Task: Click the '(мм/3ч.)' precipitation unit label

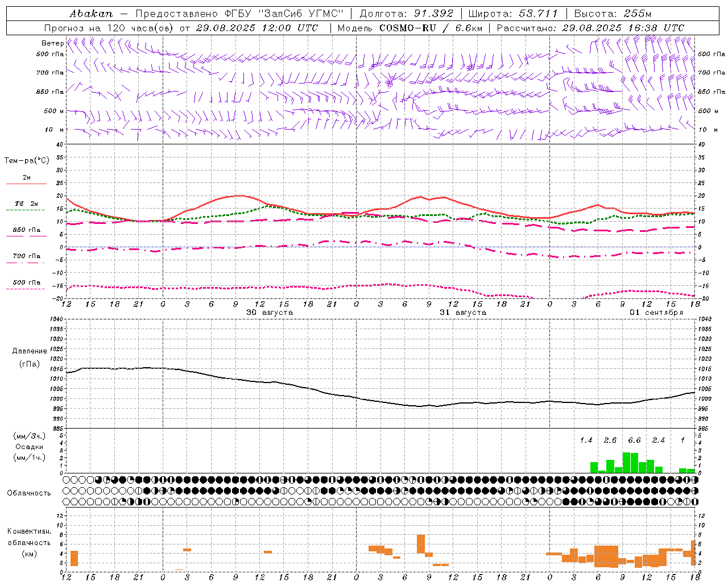Action: point(30,436)
